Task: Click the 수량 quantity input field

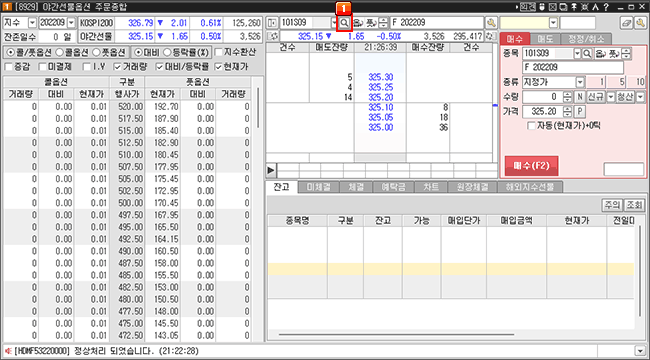Action: click(x=543, y=97)
